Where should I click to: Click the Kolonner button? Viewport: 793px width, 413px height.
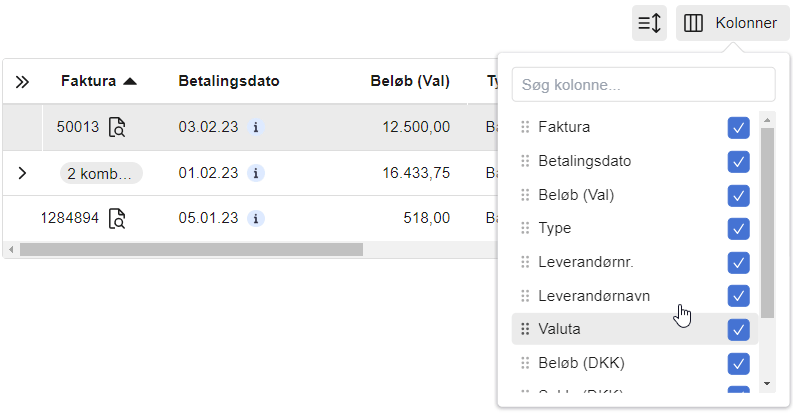732,23
